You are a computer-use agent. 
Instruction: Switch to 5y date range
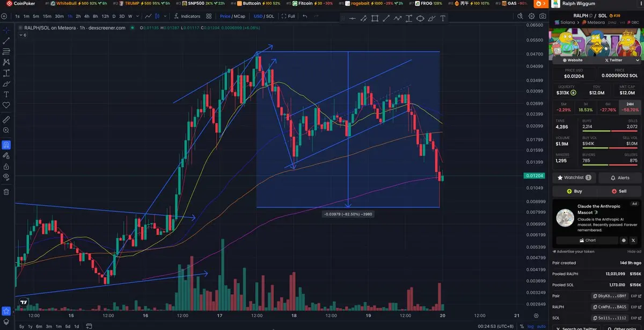[21, 326]
